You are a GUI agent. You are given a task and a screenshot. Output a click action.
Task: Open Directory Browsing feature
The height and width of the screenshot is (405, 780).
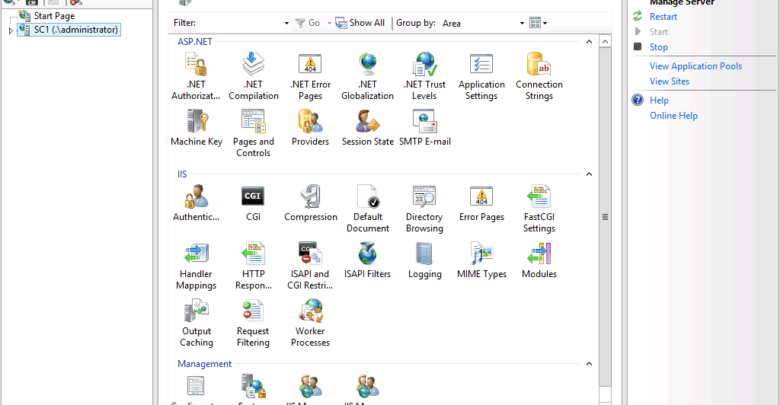(x=424, y=209)
